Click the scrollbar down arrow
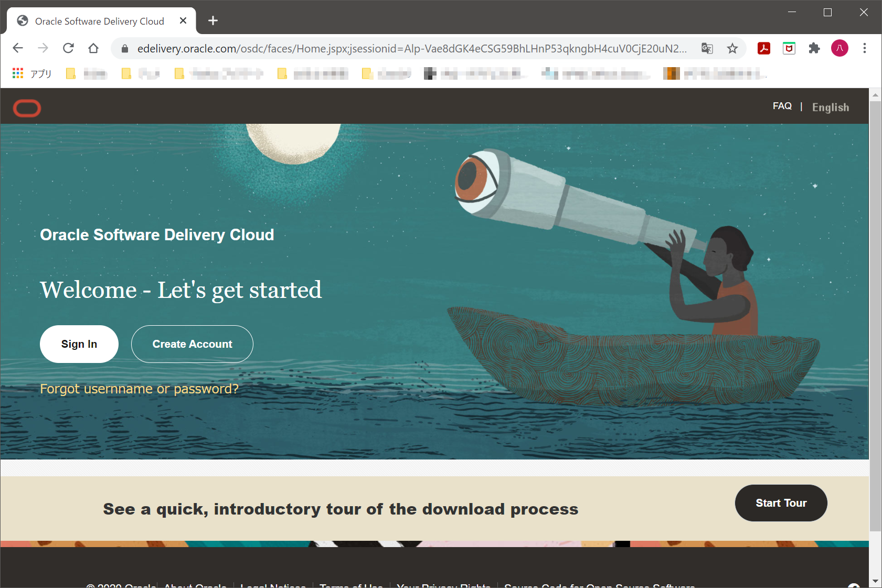Screen dimensions: 882x588 tap(875, 581)
